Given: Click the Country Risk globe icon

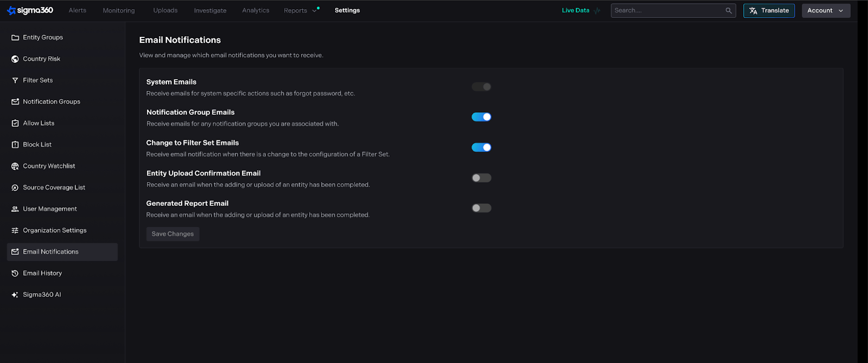Looking at the screenshot, I should tap(15, 59).
